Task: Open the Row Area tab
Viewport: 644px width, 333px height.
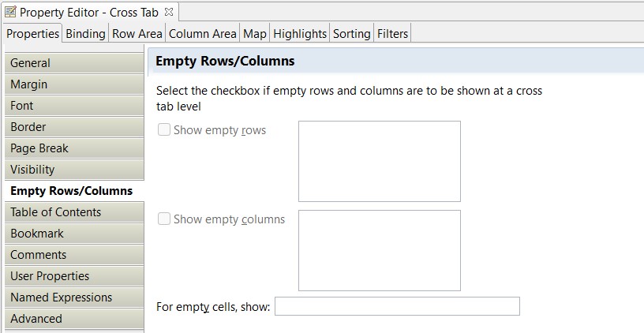Action: (137, 33)
